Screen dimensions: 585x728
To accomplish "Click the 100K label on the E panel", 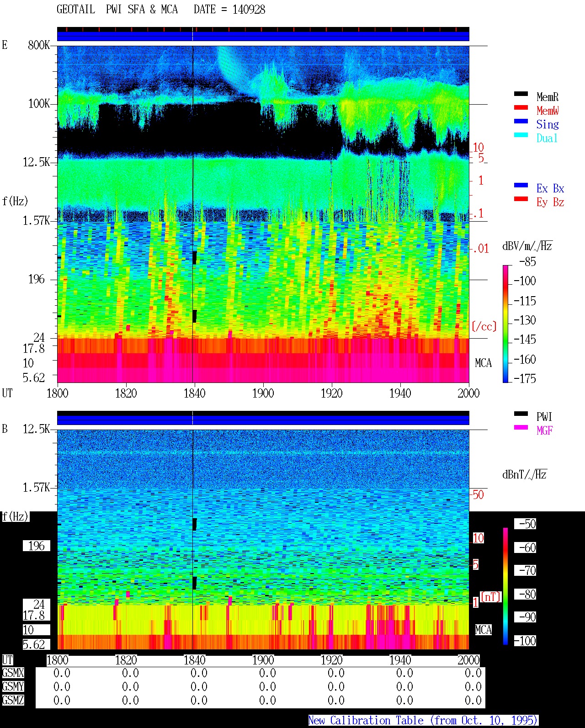I will pyautogui.click(x=39, y=103).
